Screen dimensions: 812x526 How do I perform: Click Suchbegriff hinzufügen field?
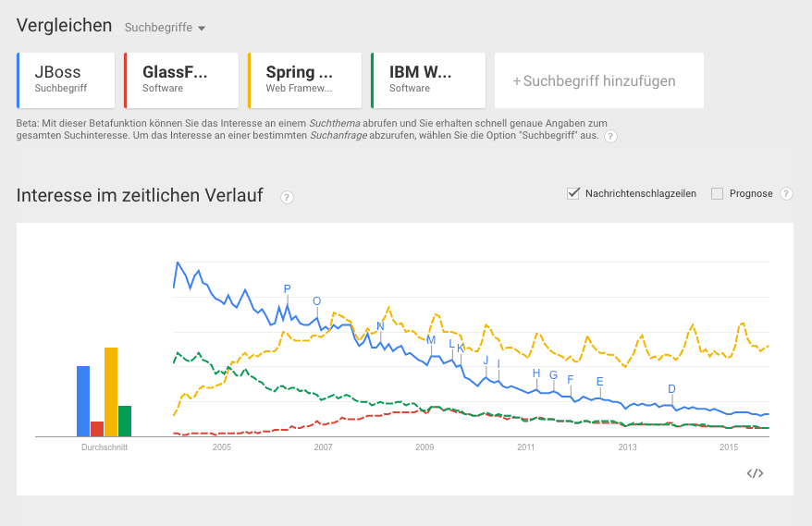click(598, 80)
